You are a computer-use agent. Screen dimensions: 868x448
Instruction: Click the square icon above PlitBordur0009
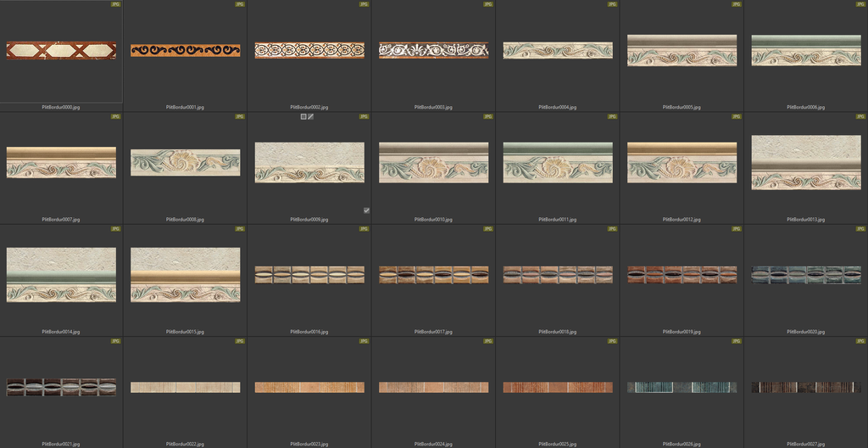pos(303,116)
